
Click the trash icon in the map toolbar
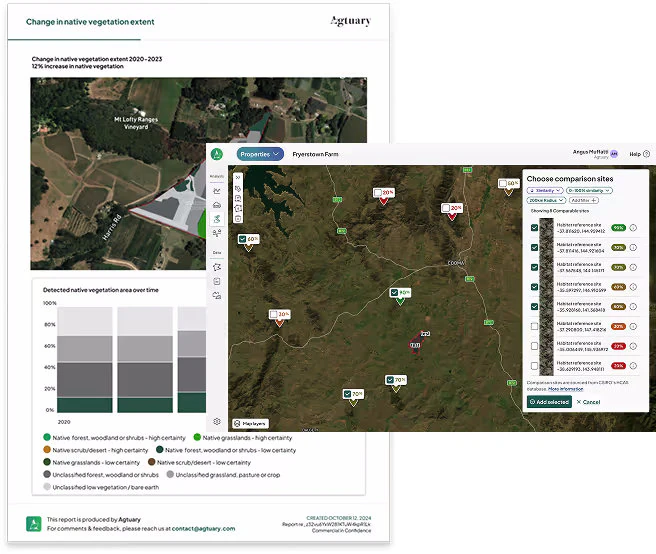[238, 219]
